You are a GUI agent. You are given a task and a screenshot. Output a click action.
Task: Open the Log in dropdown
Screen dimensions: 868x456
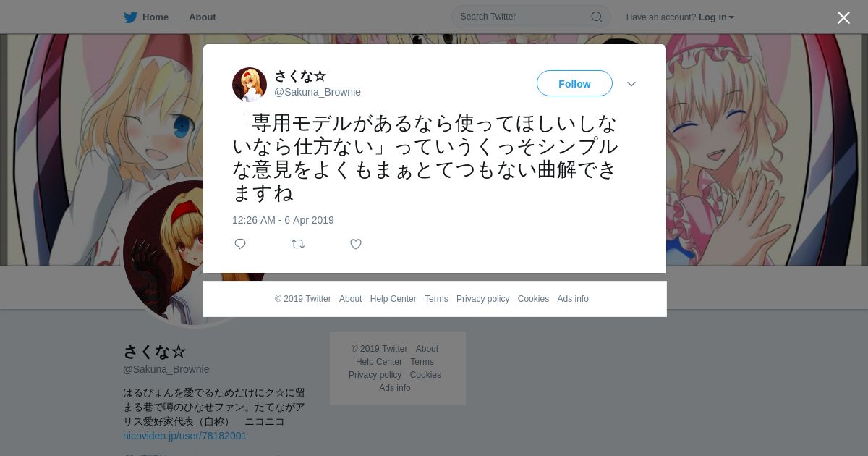point(716,17)
